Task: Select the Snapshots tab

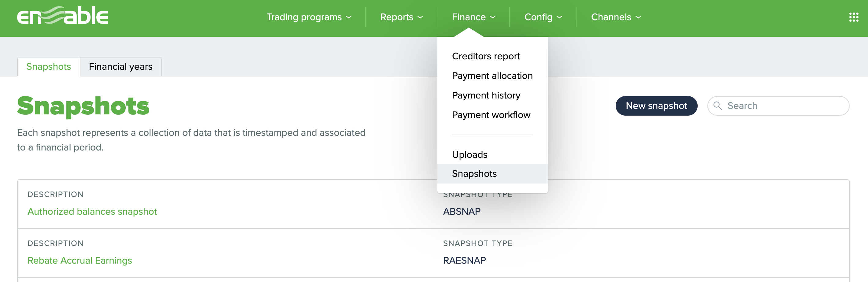Action: point(48,66)
